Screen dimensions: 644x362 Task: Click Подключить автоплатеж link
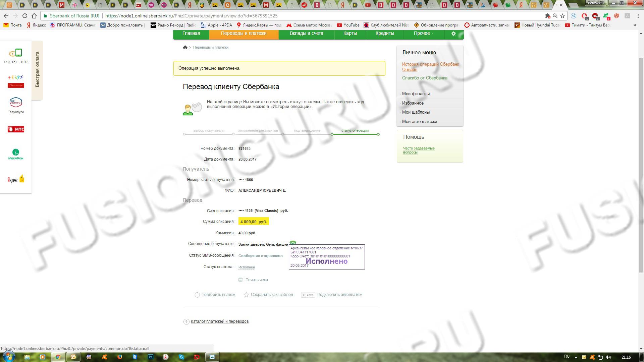[340, 295]
